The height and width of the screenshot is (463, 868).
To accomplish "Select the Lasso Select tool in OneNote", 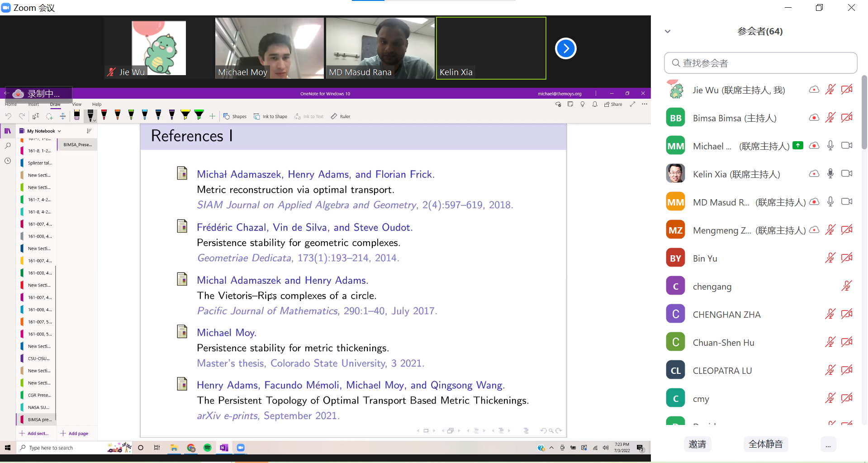I will pos(49,116).
